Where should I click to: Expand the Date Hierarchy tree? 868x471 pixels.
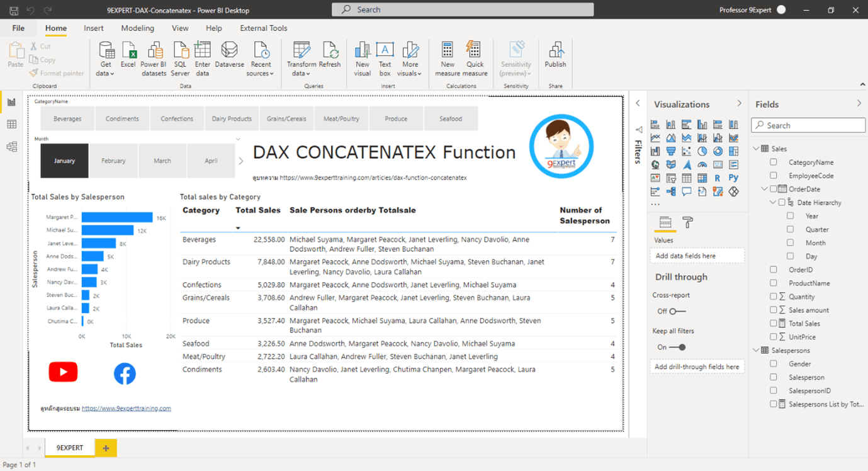773,201
